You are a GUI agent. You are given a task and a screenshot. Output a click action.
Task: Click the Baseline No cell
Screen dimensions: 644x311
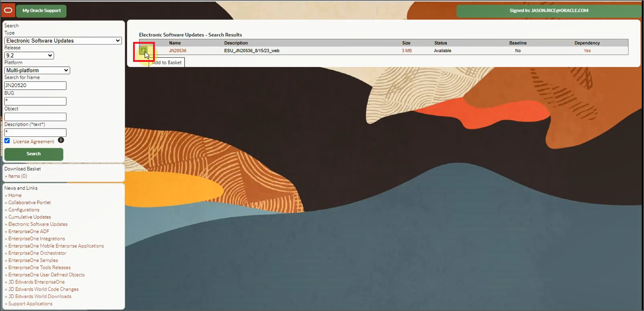[518, 51]
